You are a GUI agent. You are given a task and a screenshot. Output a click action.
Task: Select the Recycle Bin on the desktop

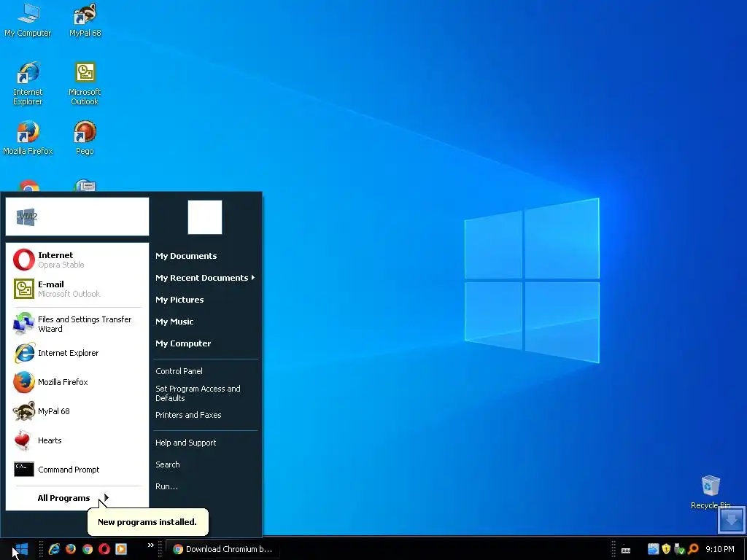[x=711, y=492]
